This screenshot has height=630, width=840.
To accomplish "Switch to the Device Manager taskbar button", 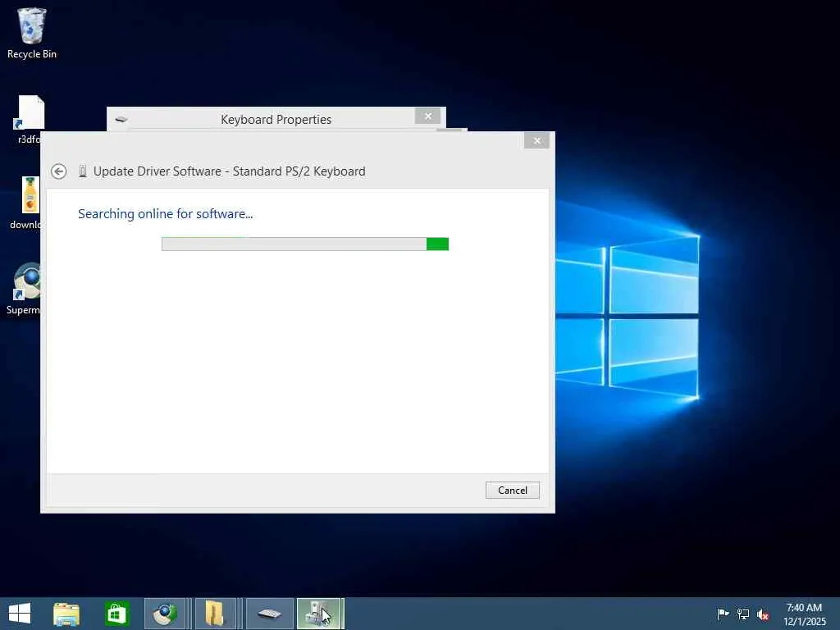I will [x=319, y=614].
